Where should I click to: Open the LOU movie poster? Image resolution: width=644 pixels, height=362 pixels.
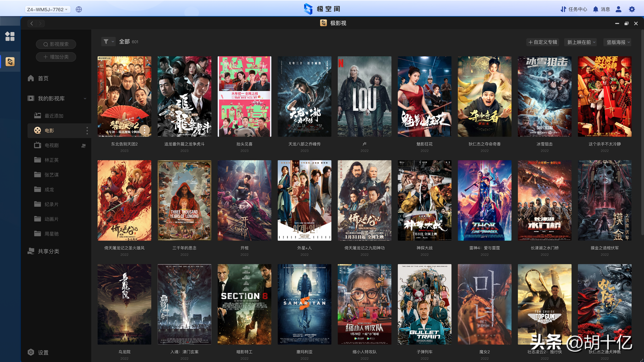364,96
